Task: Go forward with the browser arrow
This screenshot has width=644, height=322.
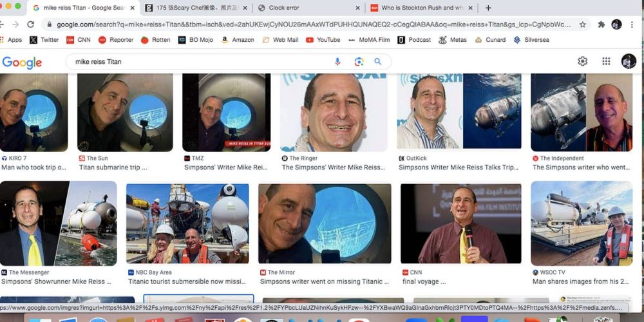Action: click(15, 24)
